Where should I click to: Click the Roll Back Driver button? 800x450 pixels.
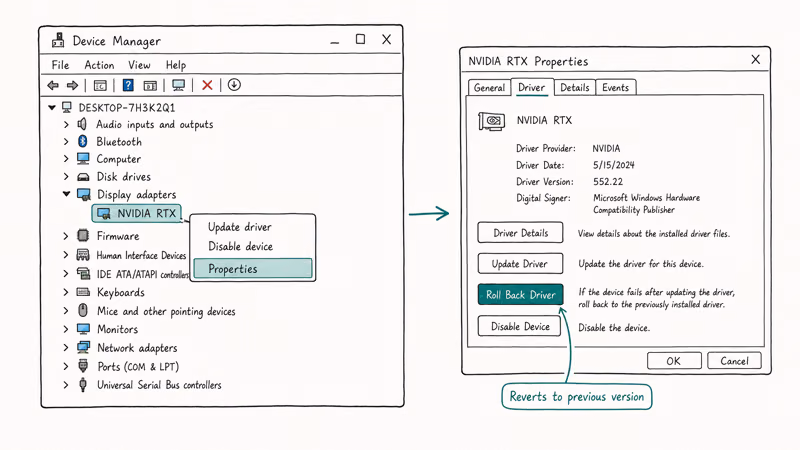point(520,294)
